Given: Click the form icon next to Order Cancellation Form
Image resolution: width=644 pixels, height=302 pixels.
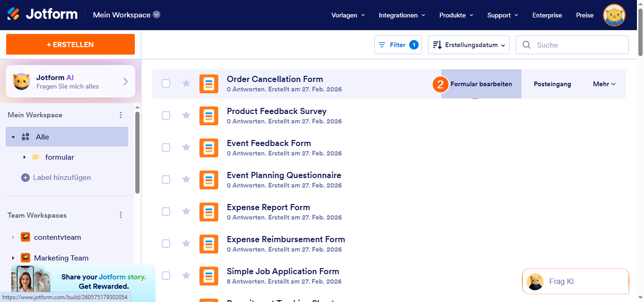Looking at the screenshot, I should tap(209, 83).
